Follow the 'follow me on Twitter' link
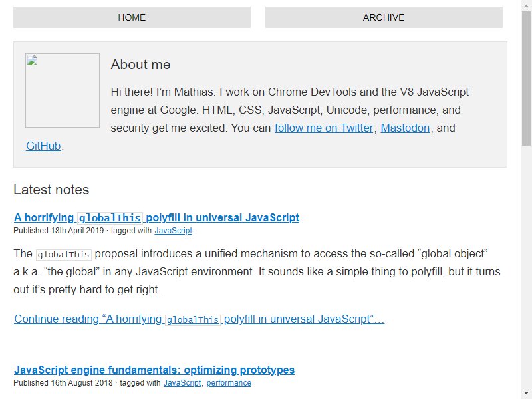Image resolution: width=532 pixels, height=399 pixels. coord(324,128)
